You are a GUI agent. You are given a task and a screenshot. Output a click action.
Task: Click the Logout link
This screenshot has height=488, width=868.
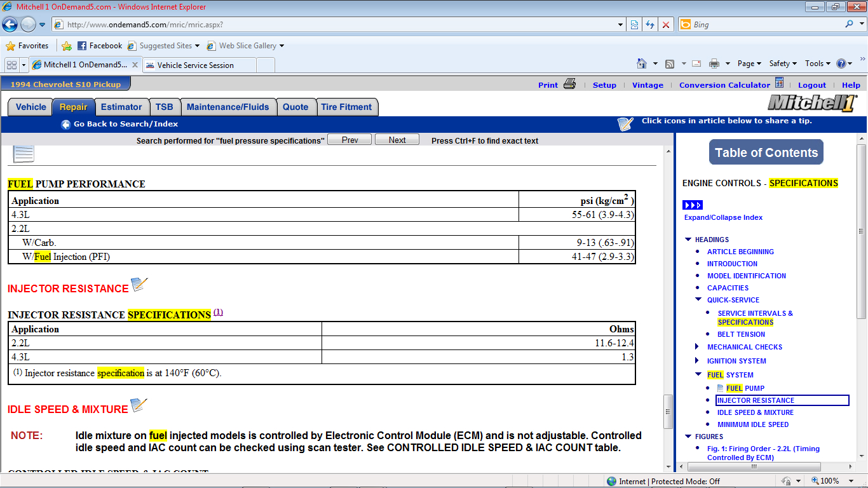(812, 85)
